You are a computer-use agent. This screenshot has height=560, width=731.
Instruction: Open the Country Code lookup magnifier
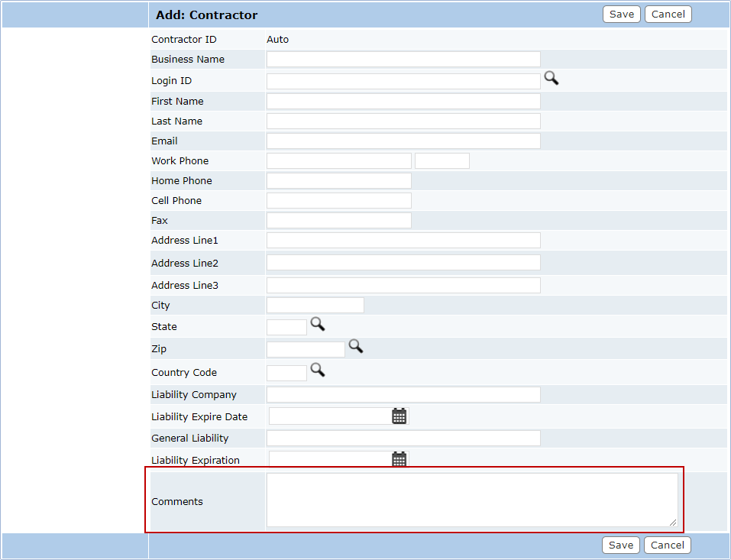pos(317,371)
